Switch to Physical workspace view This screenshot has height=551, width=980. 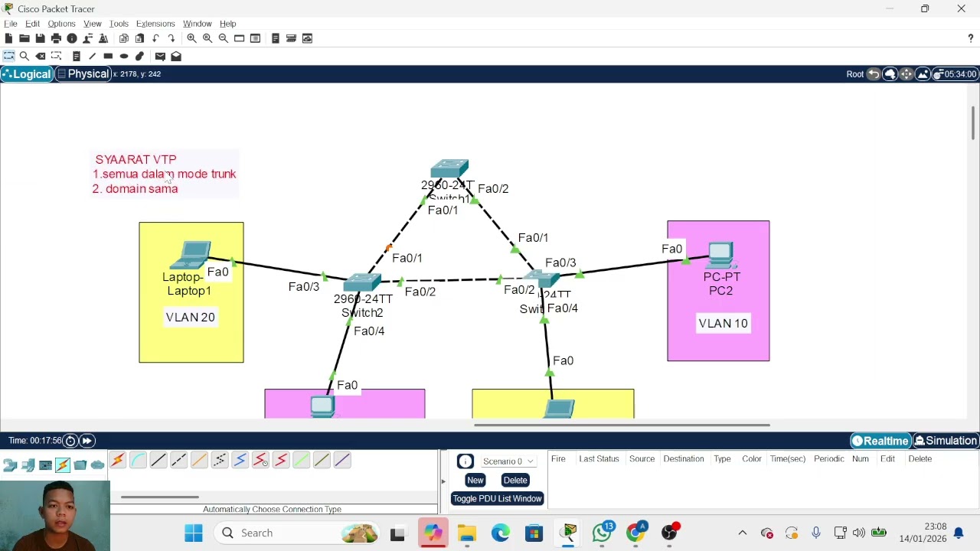(83, 74)
